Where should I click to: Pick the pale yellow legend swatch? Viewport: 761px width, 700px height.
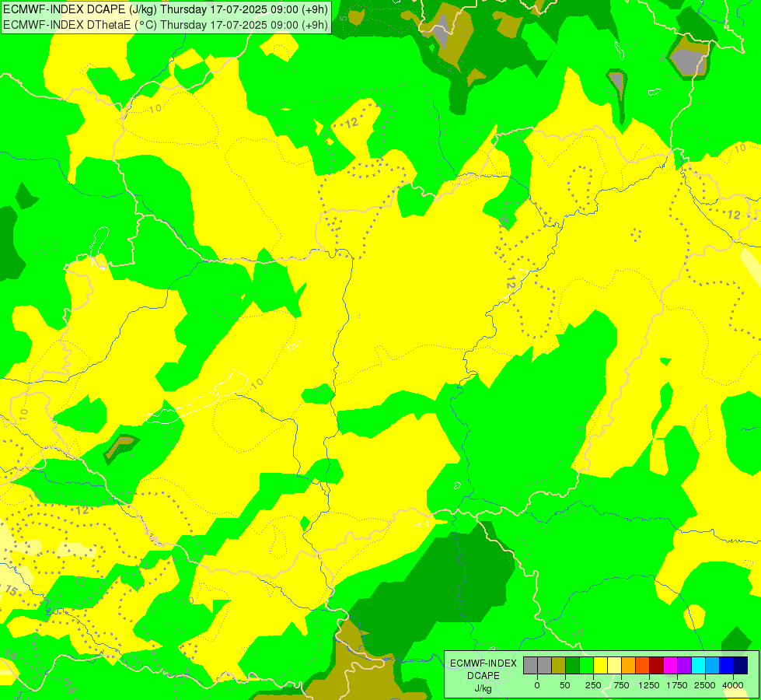click(615, 666)
